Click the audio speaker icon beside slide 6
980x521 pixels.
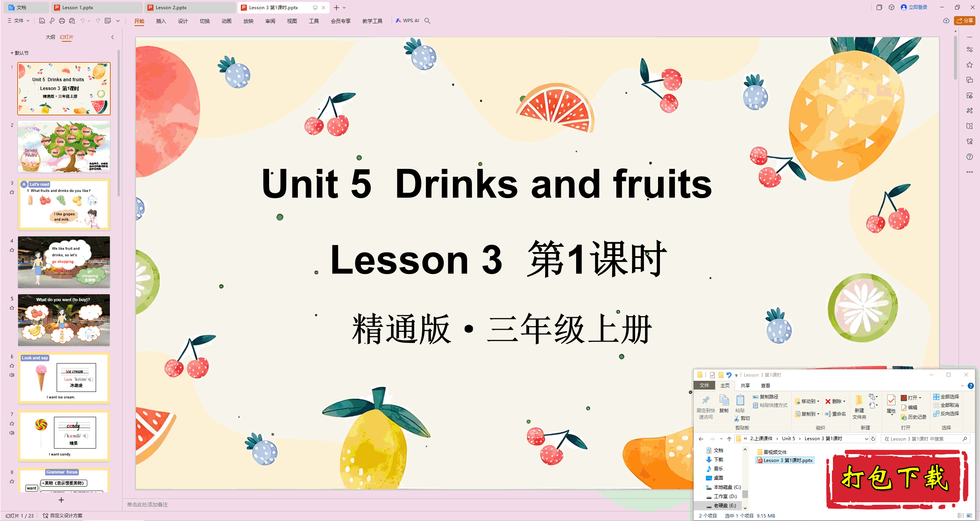[12, 375]
